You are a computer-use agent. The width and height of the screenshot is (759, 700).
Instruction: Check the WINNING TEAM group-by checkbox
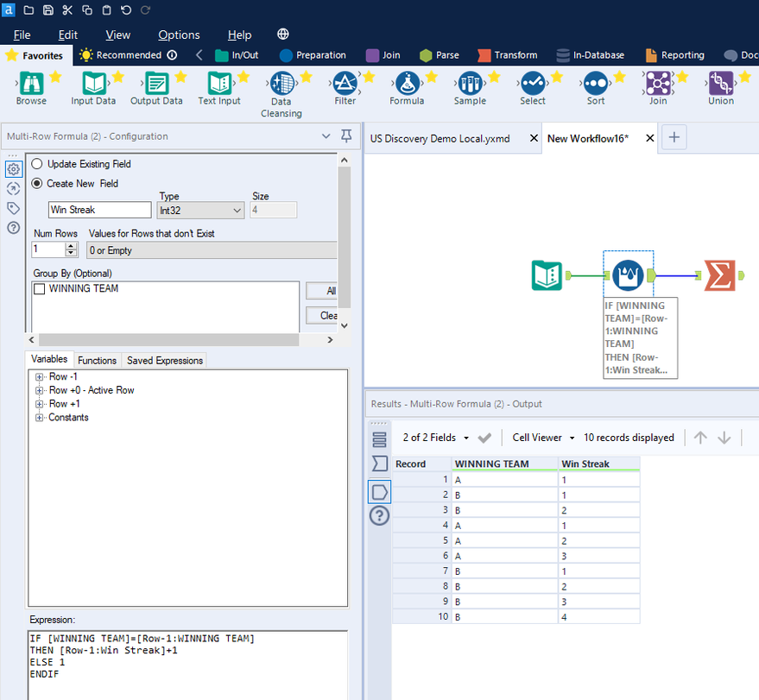(39, 289)
